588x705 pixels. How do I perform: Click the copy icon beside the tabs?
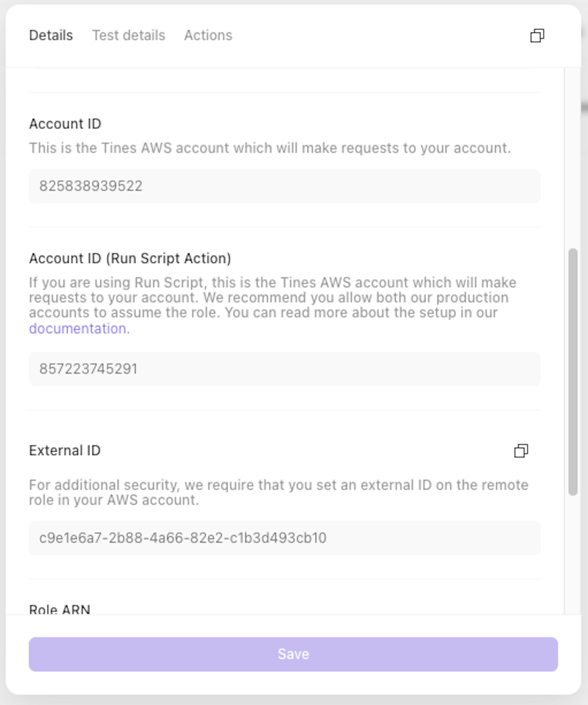point(537,36)
